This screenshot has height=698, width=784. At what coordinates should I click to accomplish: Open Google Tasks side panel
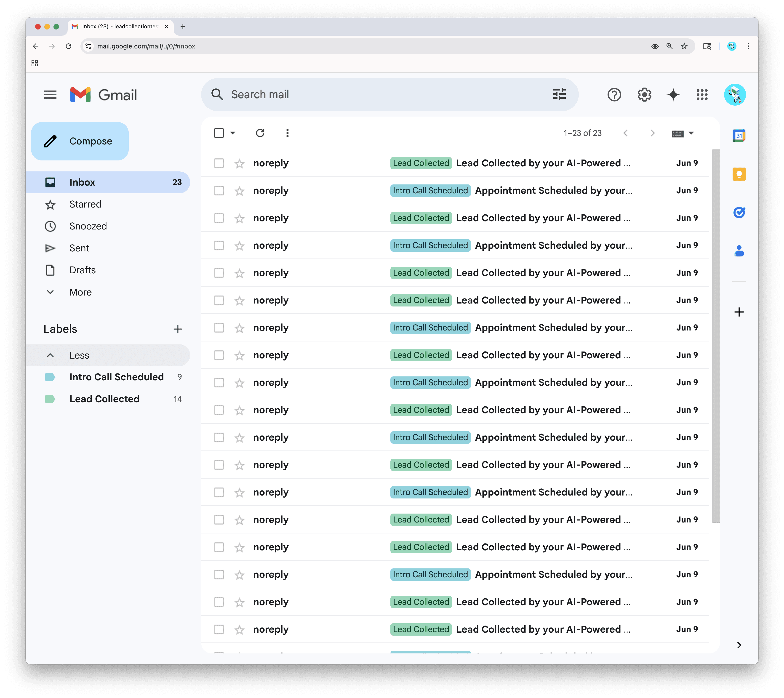739,213
